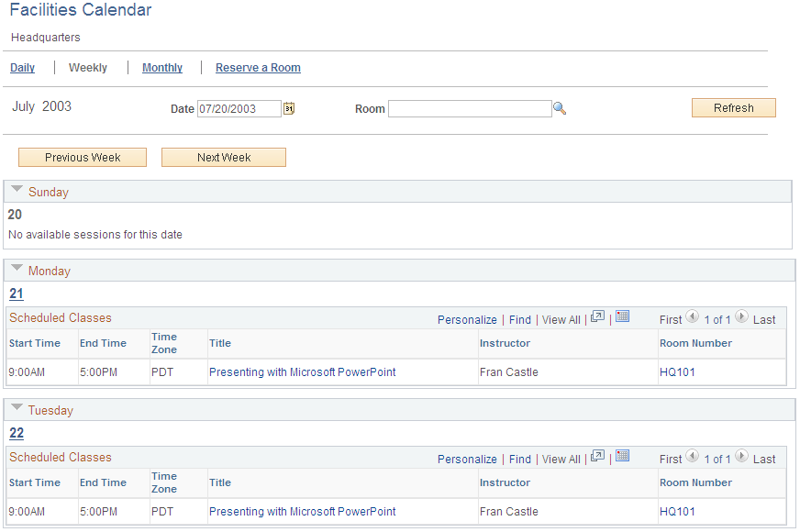Switch to the Monthly view
Screen dimensions: 800x532
[162, 68]
